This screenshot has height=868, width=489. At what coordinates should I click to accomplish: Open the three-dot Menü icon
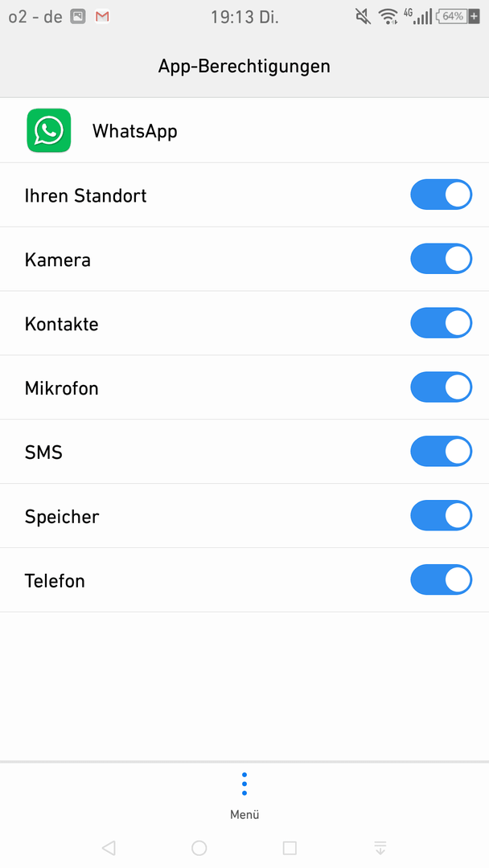[244, 784]
